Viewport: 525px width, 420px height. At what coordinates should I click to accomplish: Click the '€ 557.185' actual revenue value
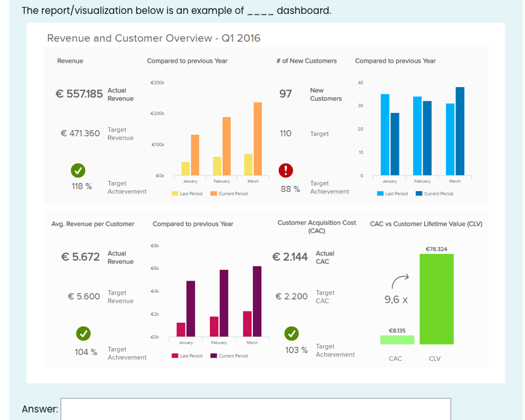pos(79,94)
